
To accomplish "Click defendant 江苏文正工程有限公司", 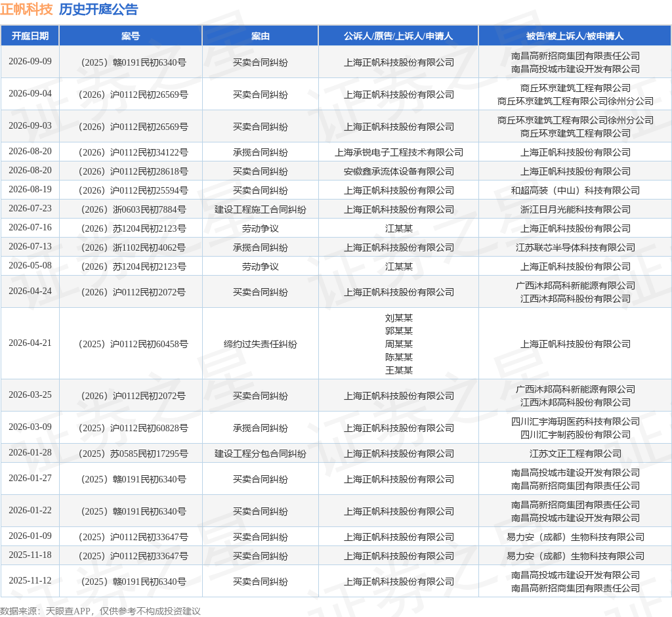I will (575, 454).
